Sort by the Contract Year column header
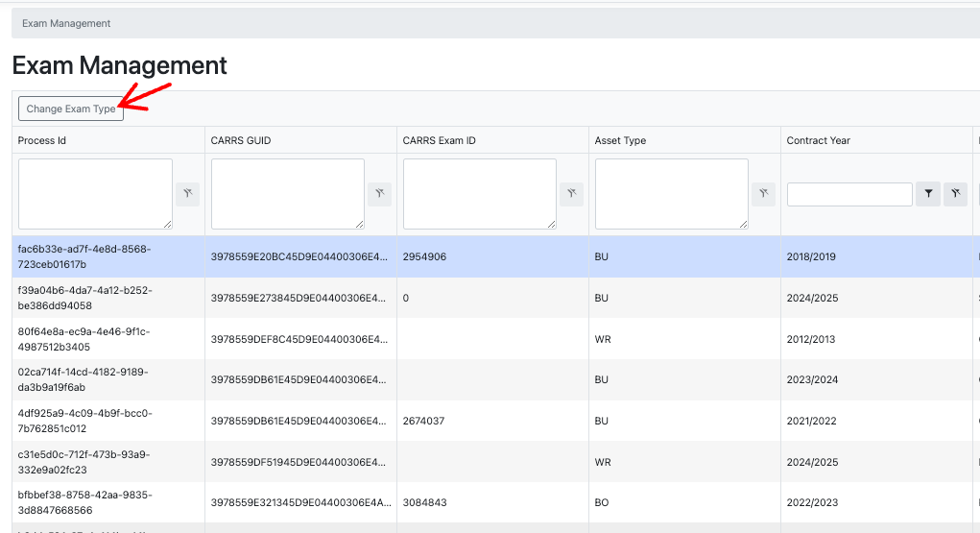This screenshot has height=533, width=980. [x=818, y=140]
